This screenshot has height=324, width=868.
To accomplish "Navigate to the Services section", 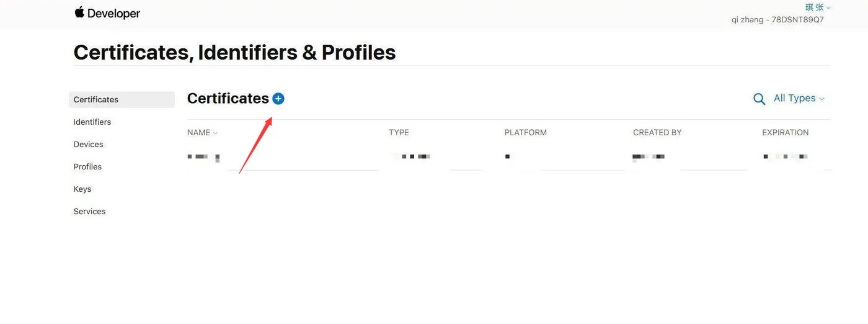I will [x=89, y=211].
